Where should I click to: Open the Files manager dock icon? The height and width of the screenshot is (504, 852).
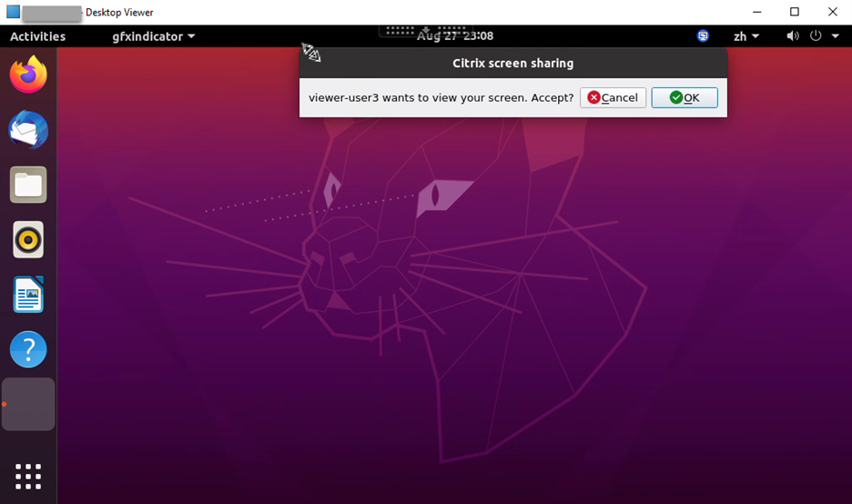28,185
